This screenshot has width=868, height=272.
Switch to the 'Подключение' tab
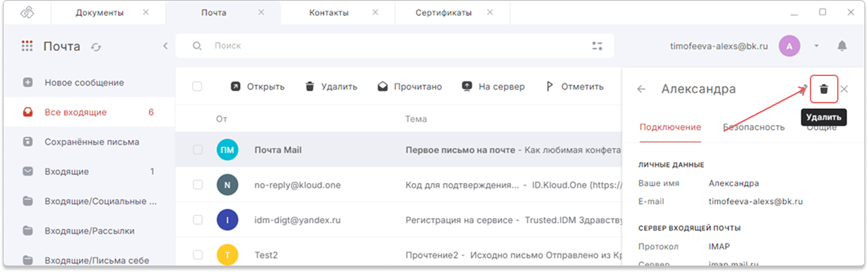coord(670,127)
